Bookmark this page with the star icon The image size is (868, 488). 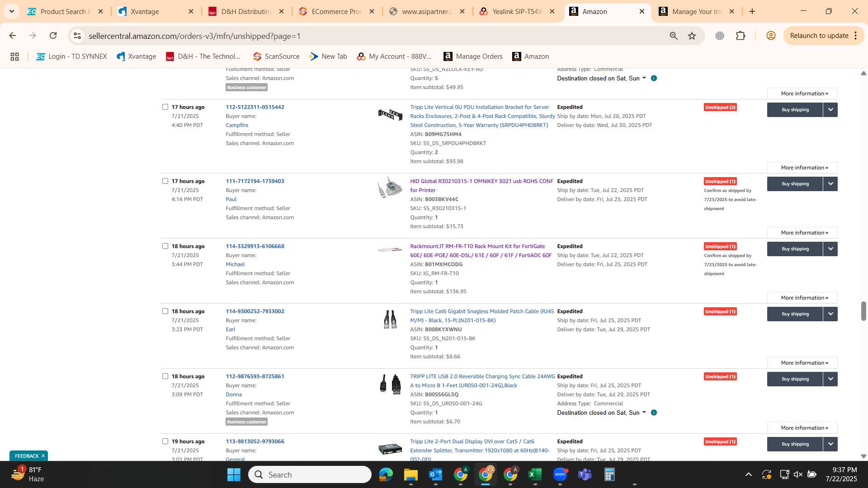click(692, 36)
